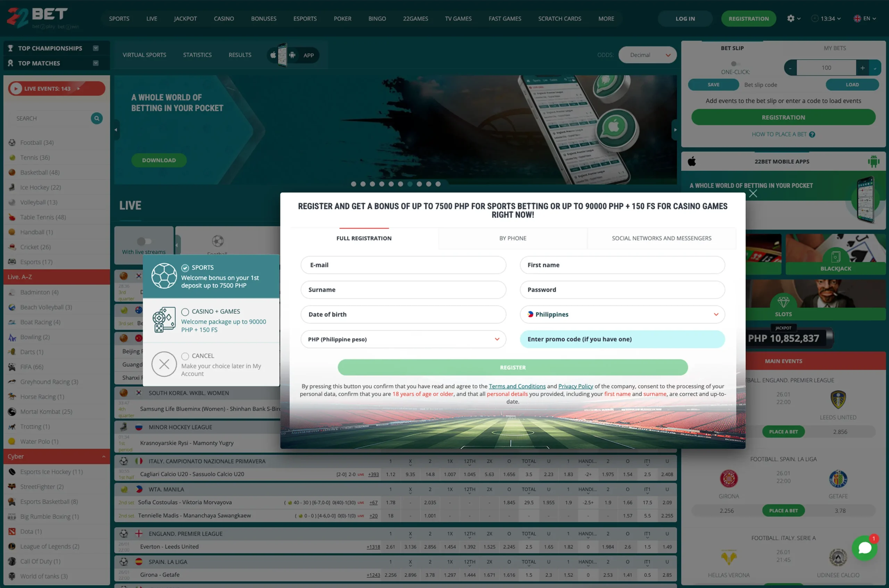This screenshot has width=889, height=588.
Task: Select the Cancel bonus choice radio option
Action: coord(185,356)
